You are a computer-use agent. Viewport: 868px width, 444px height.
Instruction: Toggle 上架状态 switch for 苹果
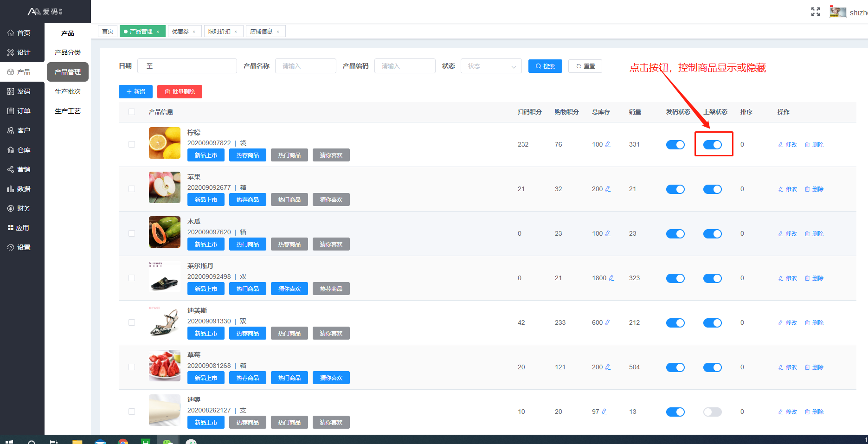point(713,189)
